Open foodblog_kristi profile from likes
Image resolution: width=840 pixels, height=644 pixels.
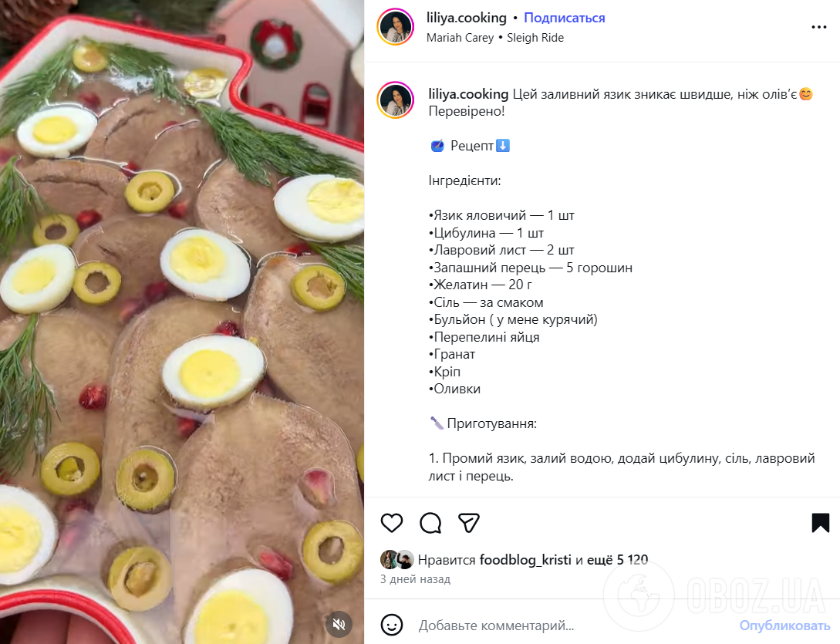(525, 560)
